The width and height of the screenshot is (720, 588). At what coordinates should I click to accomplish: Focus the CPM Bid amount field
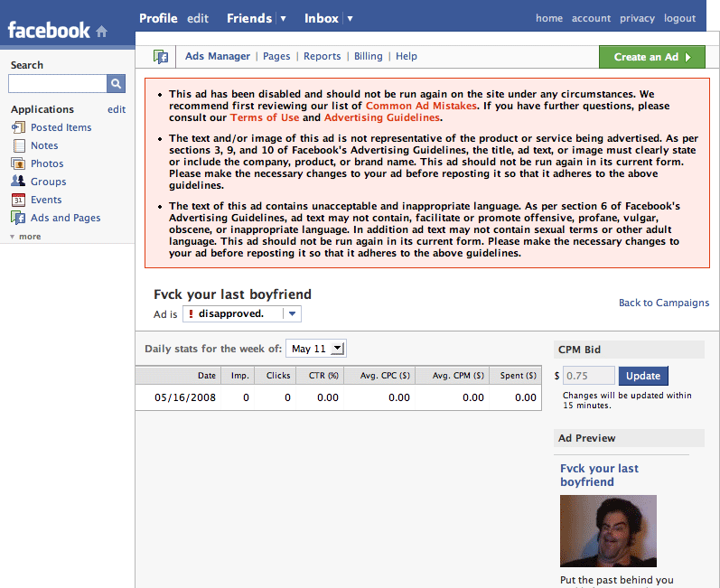(x=589, y=376)
